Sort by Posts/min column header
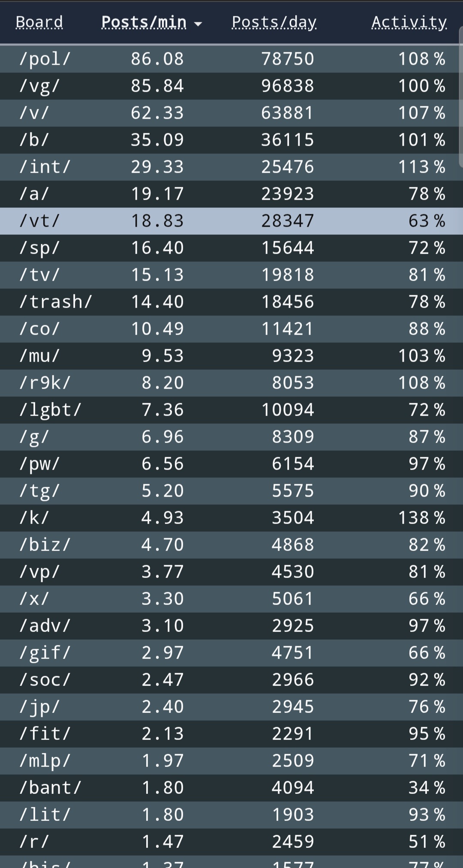 [x=144, y=22]
